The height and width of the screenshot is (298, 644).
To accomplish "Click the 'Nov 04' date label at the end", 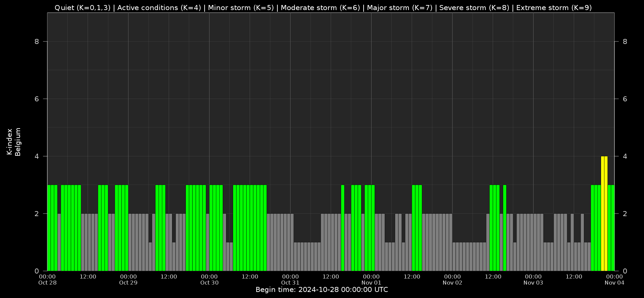I will (x=614, y=283).
